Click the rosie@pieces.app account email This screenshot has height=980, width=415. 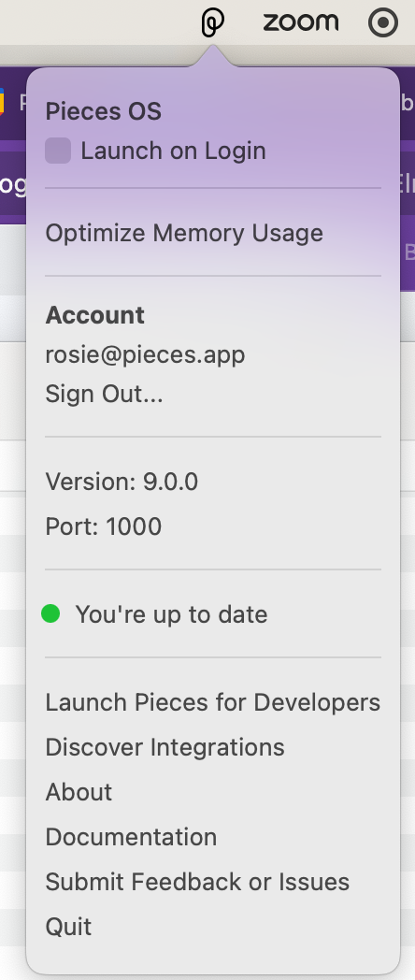pos(145,354)
